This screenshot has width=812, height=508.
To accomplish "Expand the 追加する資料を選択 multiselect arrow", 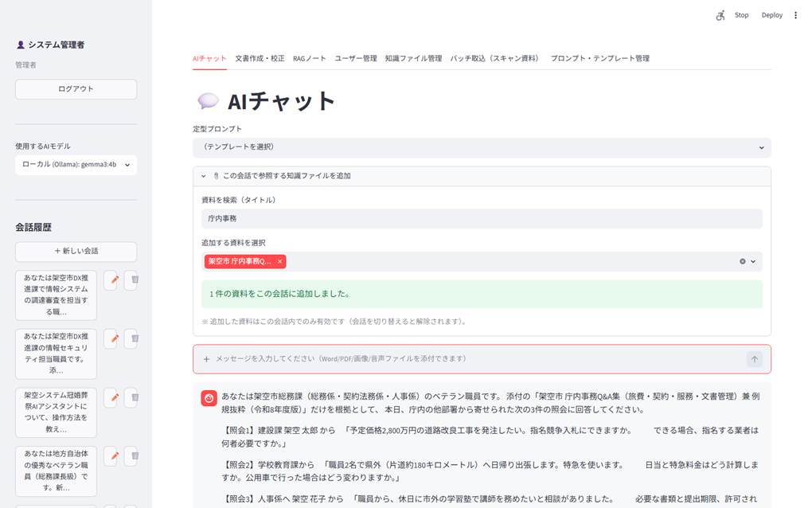I will (x=753, y=261).
